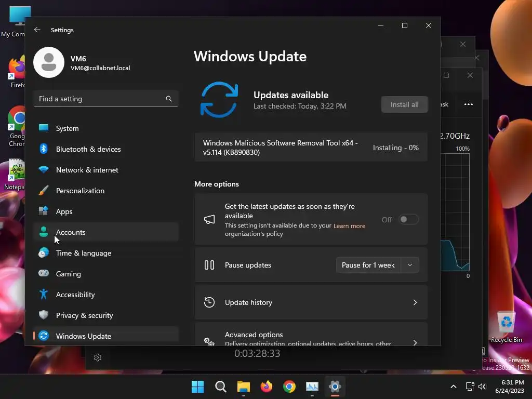The height and width of the screenshot is (399, 532).
Task: Click the back arrow in Settings header
Action: [37, 30]
